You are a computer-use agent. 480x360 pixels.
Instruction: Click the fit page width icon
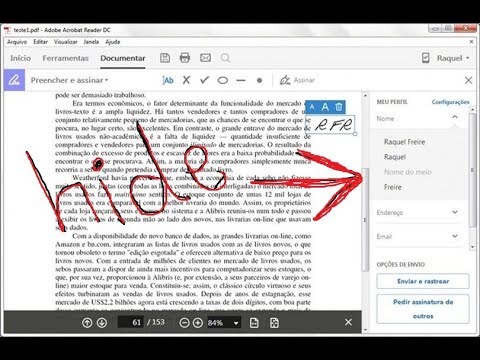pyautogui.click(x=254, y=323)
